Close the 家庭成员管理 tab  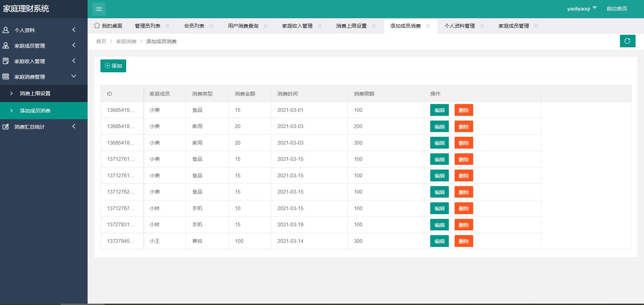(536, 26)
